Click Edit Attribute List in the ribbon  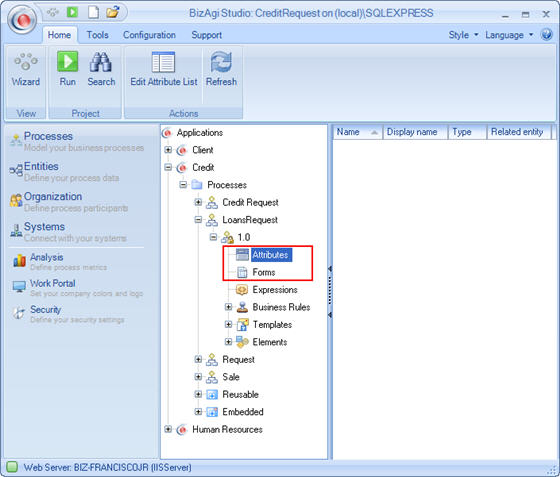[164, 70]
